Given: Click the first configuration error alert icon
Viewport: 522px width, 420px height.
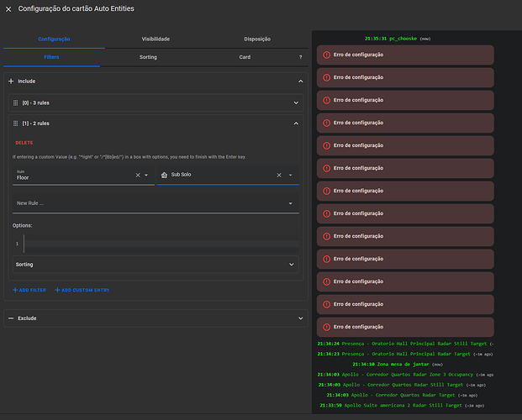Looking at the screenshot, I should 326,55.
